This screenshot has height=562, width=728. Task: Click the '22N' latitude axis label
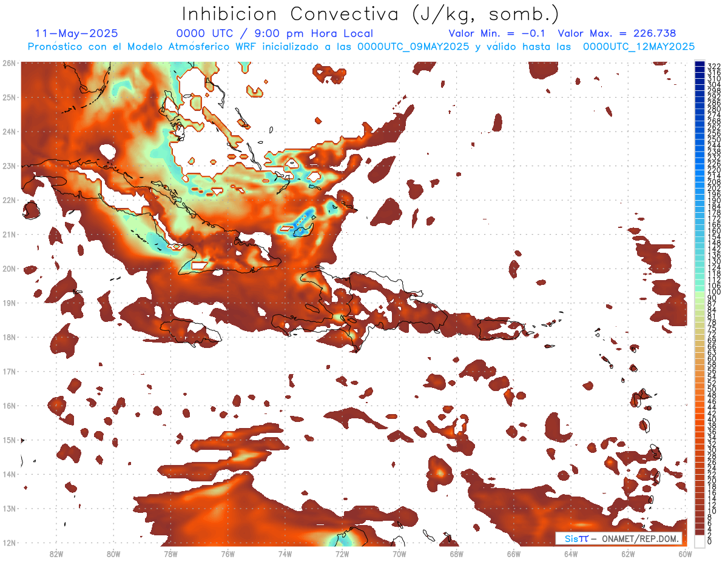(8, 200)
